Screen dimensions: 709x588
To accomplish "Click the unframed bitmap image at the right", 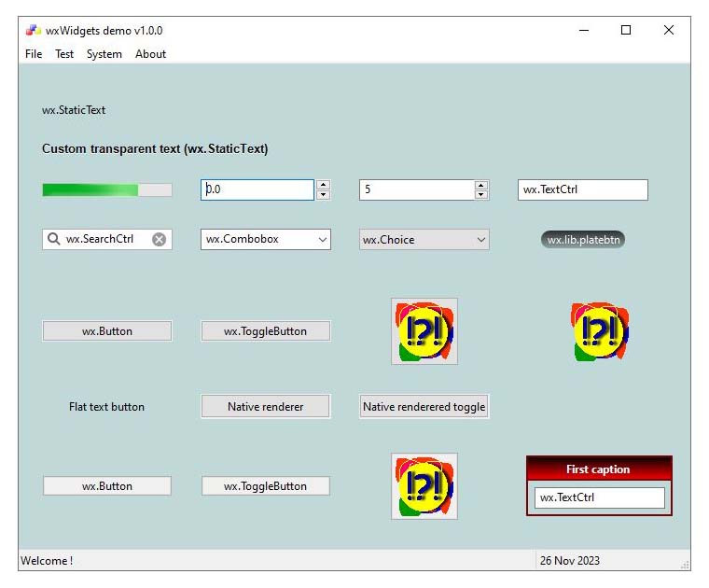I will [600, 331].
